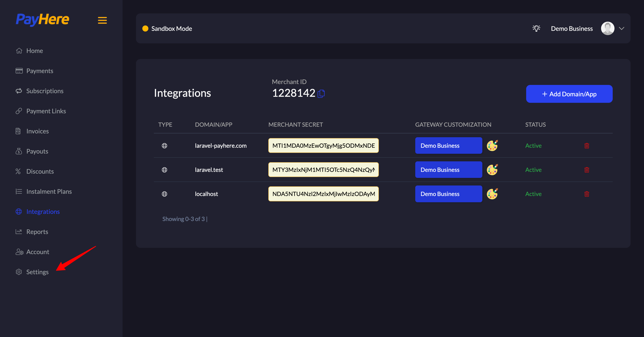
Task: Click the globe type icon for localhost
Action: point(164,194)
